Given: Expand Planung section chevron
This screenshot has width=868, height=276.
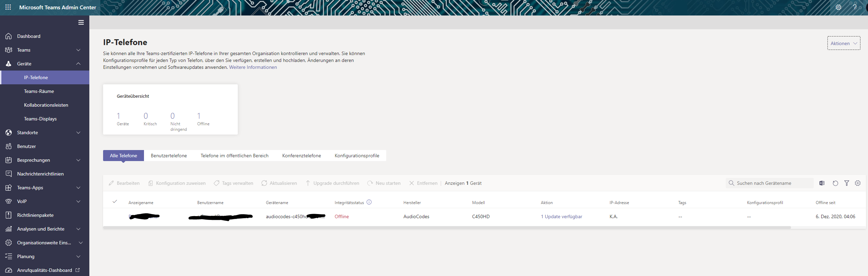Looking at the screenshot, I should tap(78, 256).
